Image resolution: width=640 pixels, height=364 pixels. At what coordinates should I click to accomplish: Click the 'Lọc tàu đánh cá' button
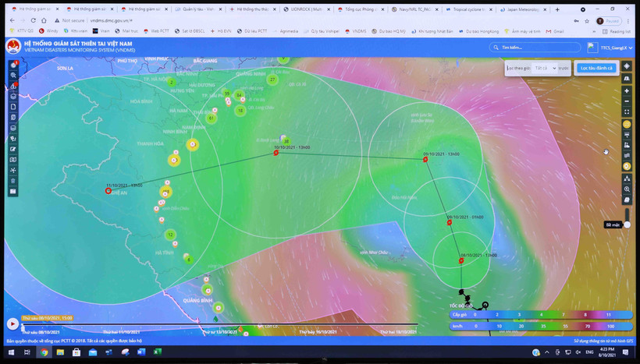coord(596,68)
